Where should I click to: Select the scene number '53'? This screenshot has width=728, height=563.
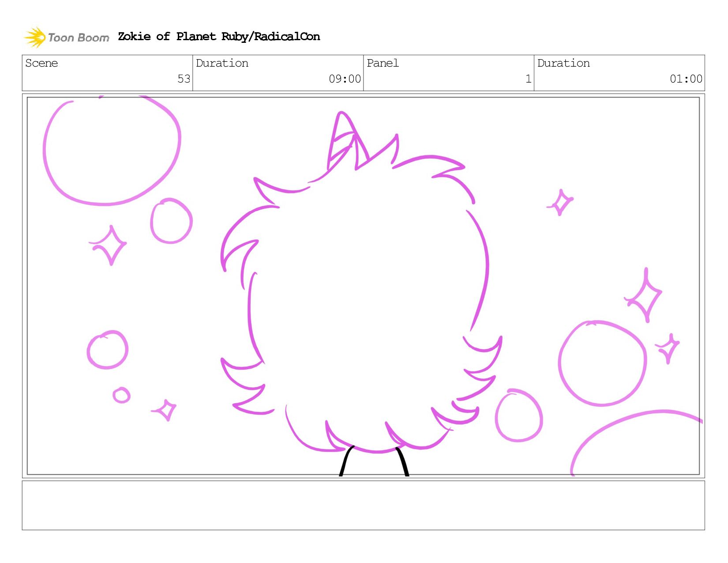(184, 79)
